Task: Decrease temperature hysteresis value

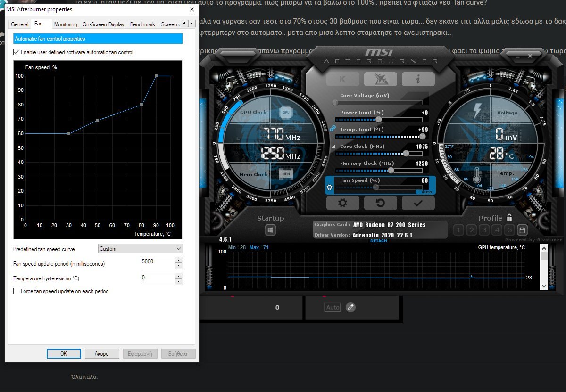Action: (x=178, y=281)
